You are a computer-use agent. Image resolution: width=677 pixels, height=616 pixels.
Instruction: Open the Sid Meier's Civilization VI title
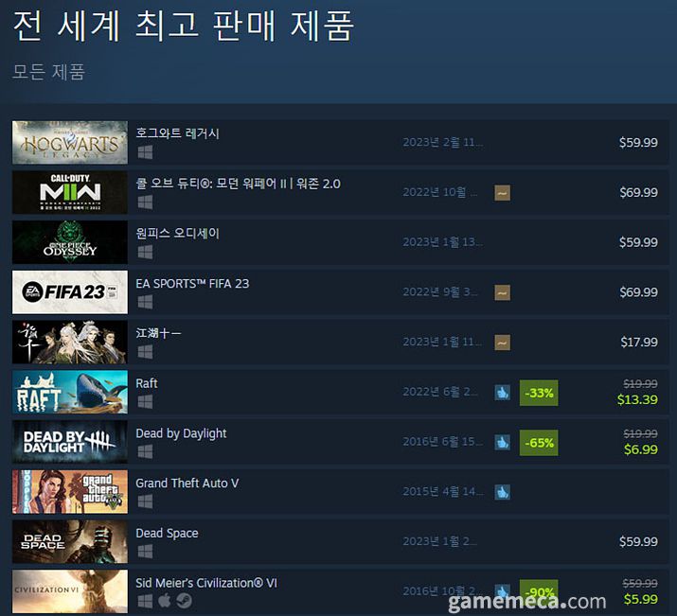[x=206, y=583]
